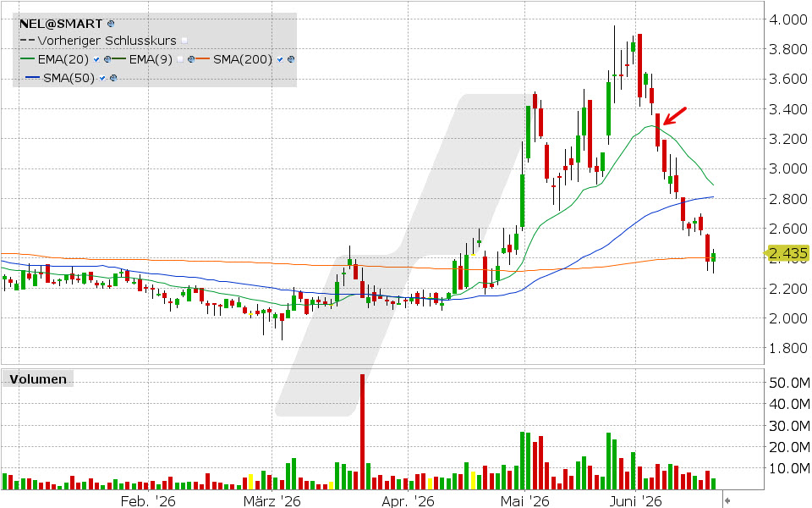Click the SMA(200) legend label
812x508 pixels.
click(243, 59)
